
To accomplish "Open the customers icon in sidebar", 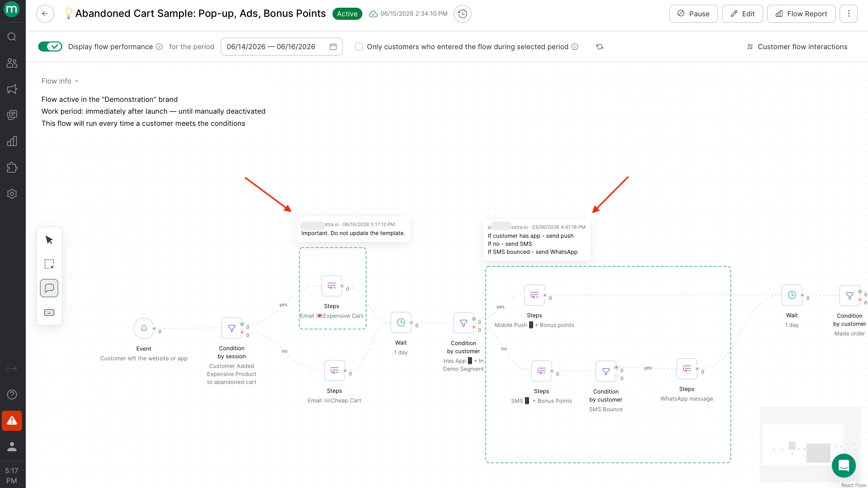I will [x=12, y=63].
